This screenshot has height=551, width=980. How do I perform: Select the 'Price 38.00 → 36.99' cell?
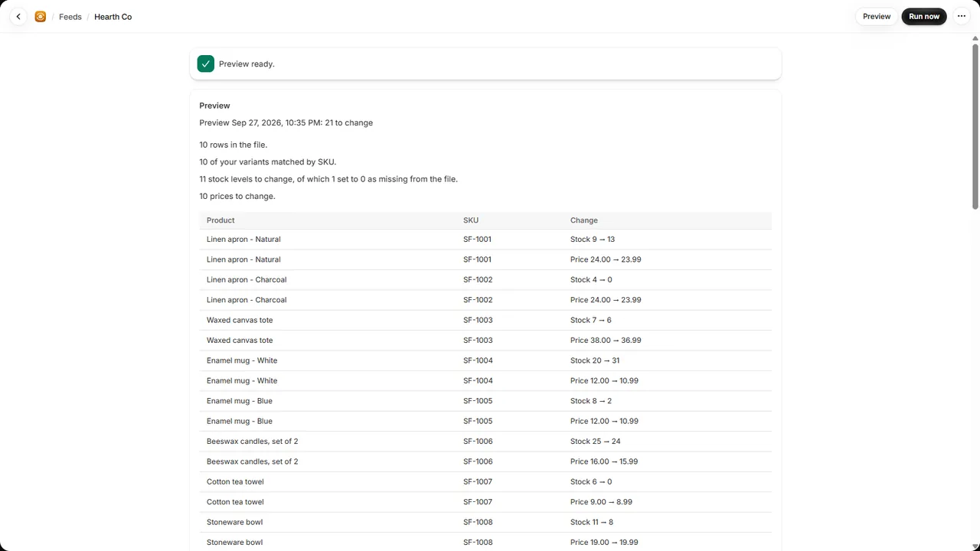pos(606,341)
